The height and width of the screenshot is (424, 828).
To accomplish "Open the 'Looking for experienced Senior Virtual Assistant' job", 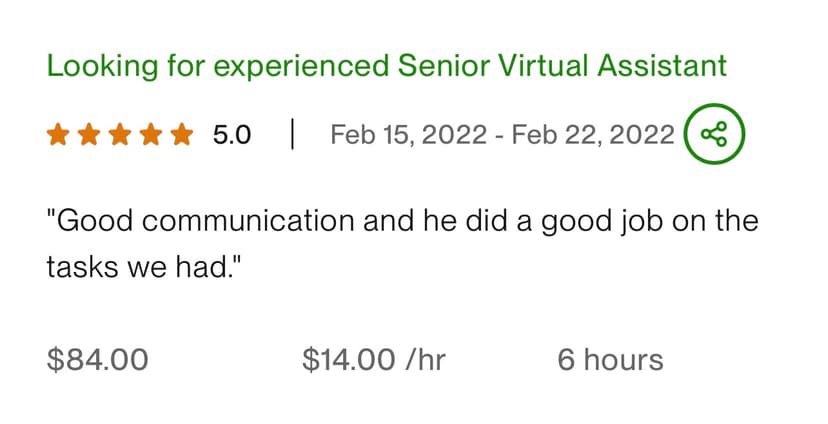I will point(386,67).
